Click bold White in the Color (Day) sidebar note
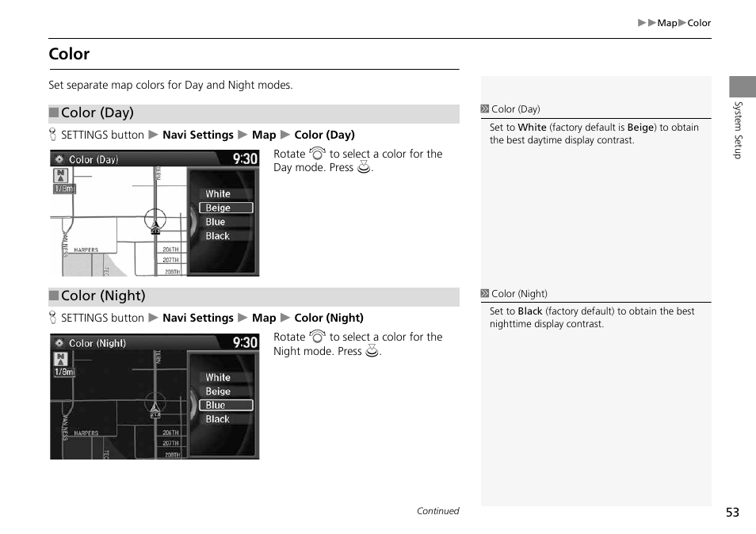 pyautogui.click(x=532, y=128)
